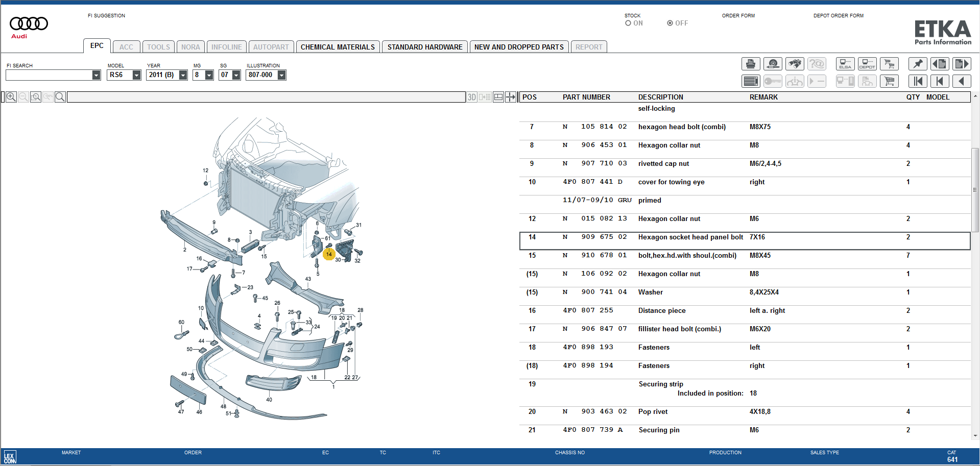Open the DEPOT toolbar icon
This screenshot has height=466, width=980.
pos(867,64)
